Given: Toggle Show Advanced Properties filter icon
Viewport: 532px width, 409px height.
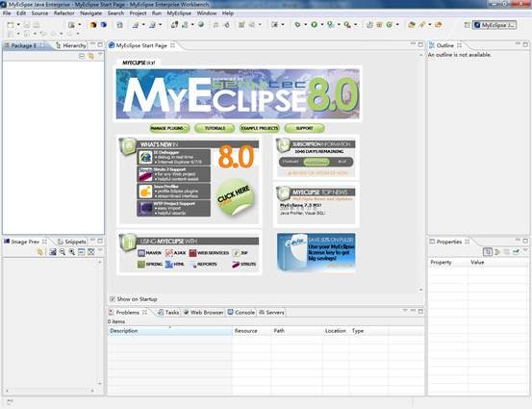Looking at the screenshot, I should pos(497,252).
